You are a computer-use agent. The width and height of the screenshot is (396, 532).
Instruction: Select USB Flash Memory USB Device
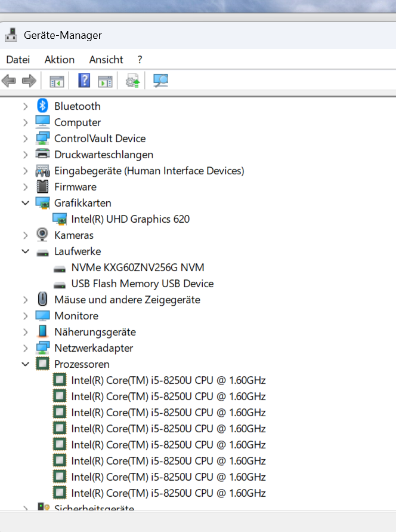point(143,284)
